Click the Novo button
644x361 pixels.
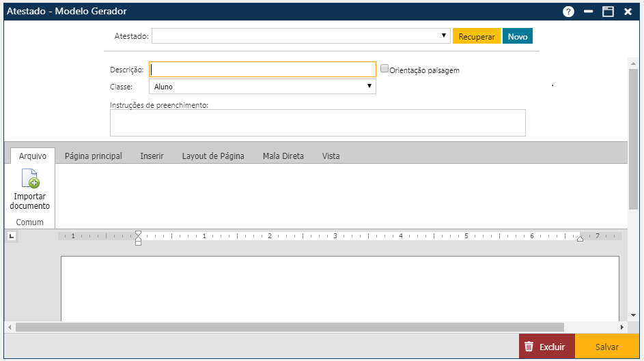517,37
